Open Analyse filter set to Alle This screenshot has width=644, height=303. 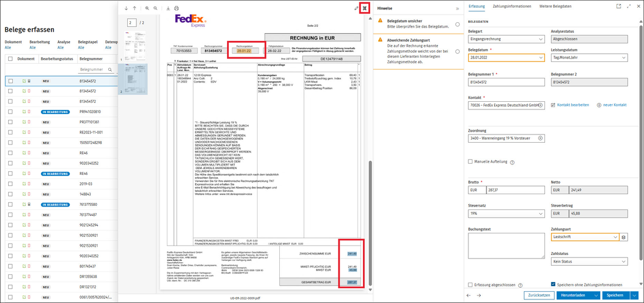pyautogui.click(x=60, y=47)
